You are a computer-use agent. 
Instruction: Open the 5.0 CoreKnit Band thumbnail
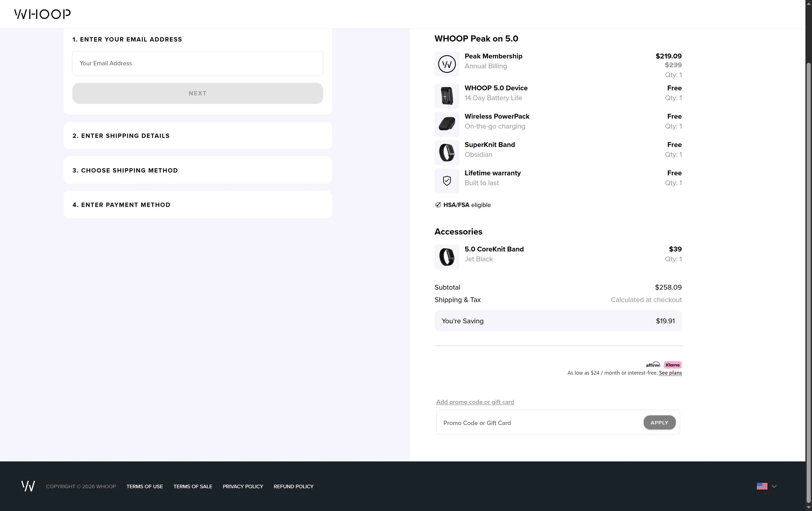coord(447,257)
